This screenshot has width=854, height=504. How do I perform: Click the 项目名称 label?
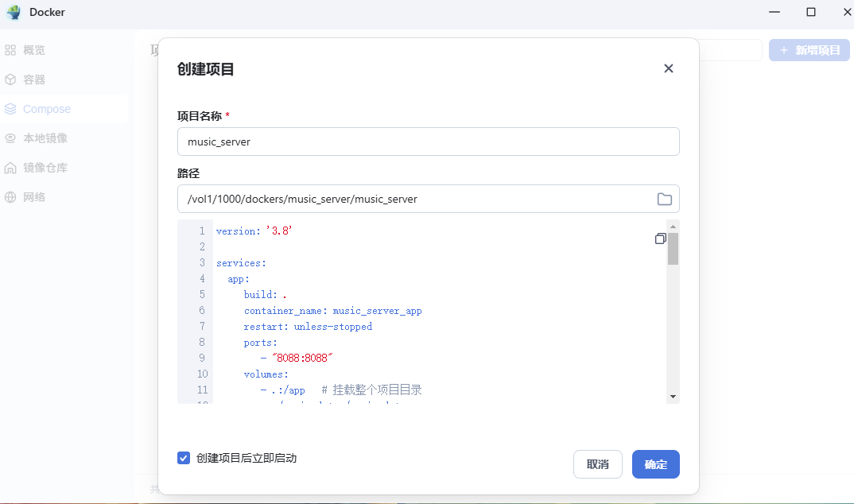[x=200, y=116]
